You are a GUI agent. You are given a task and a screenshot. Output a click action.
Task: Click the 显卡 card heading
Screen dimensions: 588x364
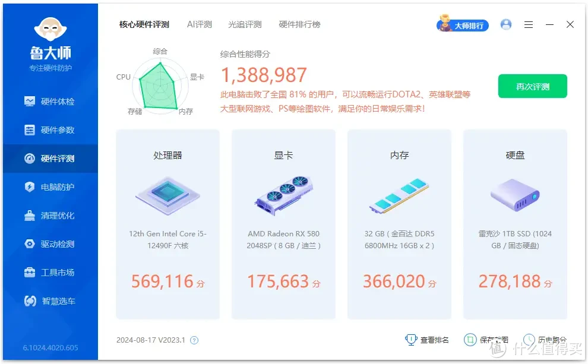coord(283,155)
